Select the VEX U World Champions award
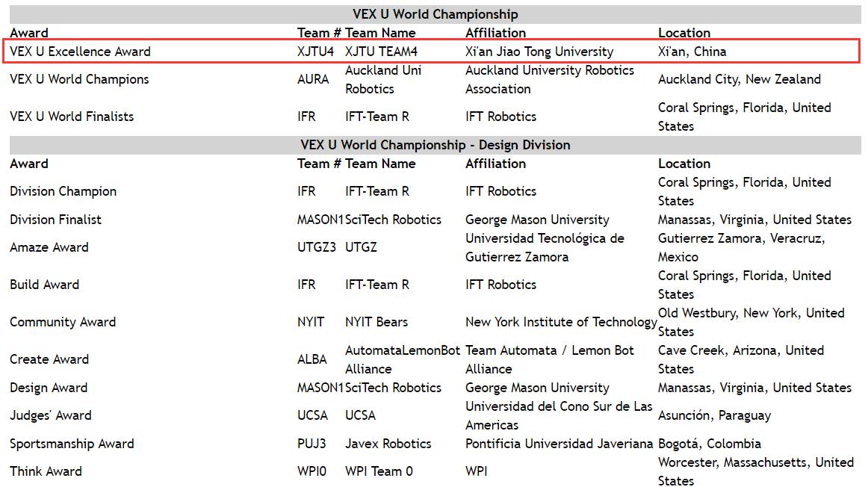Viewport: 868px width, 487px height. click(79, 79)
